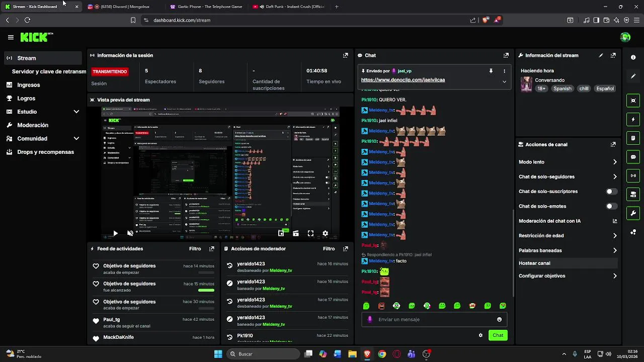The height and width of the screenshot is (362, 644).
Task: Click the chat panel vertical scrollbar
Action: point(513,253)
